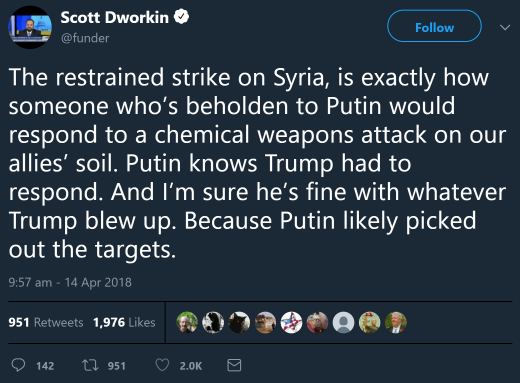Screen dimensions: 520x383
Task: Open the black cat liker avatar
Action: click(x=239, y=322)
